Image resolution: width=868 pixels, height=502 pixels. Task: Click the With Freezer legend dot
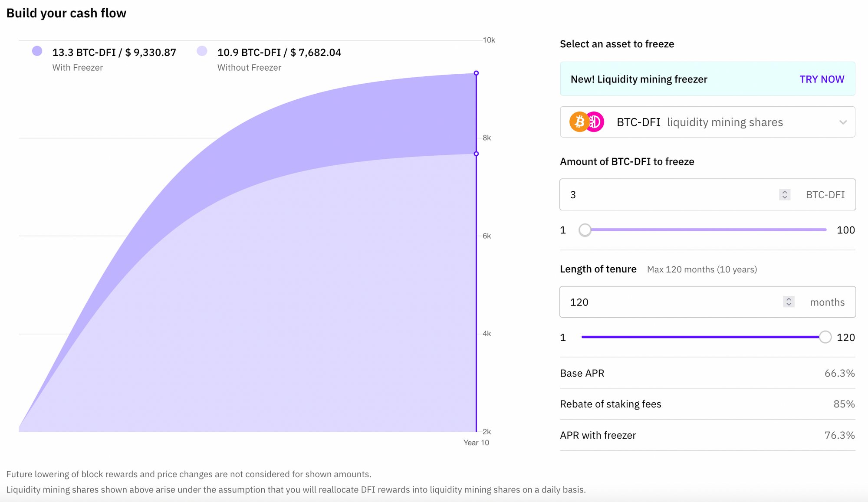37,51
